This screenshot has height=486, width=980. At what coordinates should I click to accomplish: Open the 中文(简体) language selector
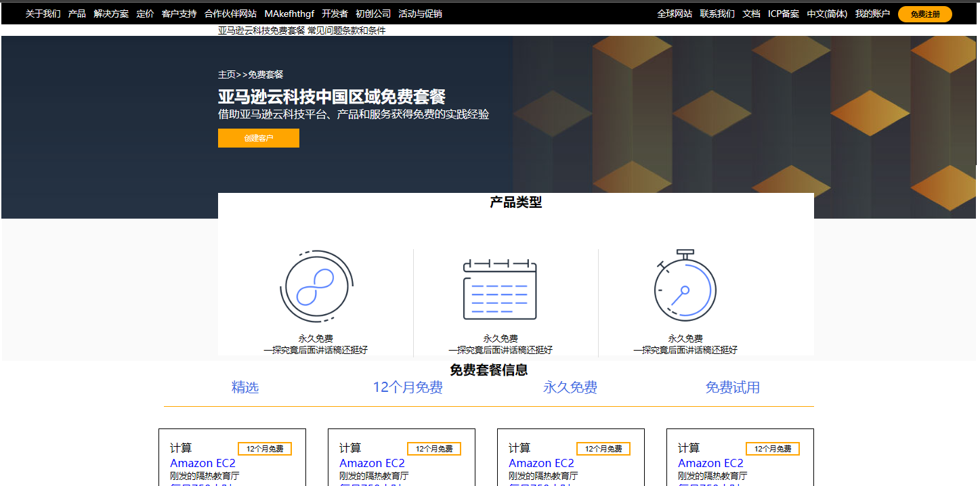pyautogui.click(x=827, y=14)
